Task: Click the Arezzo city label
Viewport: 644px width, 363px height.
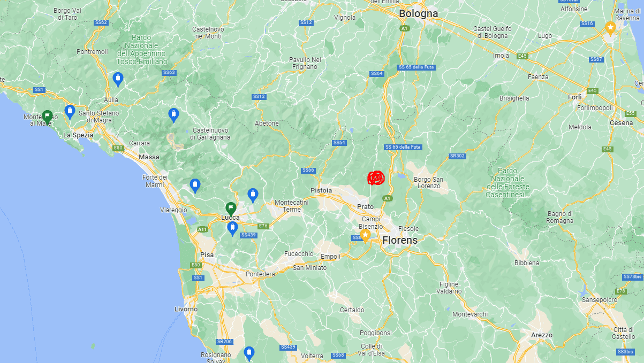Action: click(542, 335)
